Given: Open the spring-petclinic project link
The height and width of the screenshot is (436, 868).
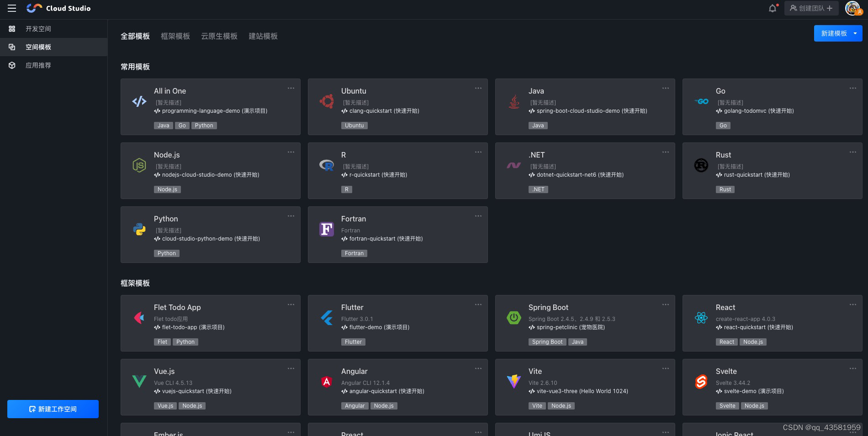Looking at the screenshot, I should [566, 327].
